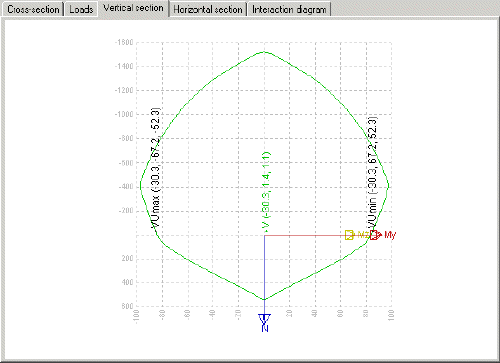Click the 100 horizontal axis label
This screenshot has height=363, width=500.
pos(391,315)
